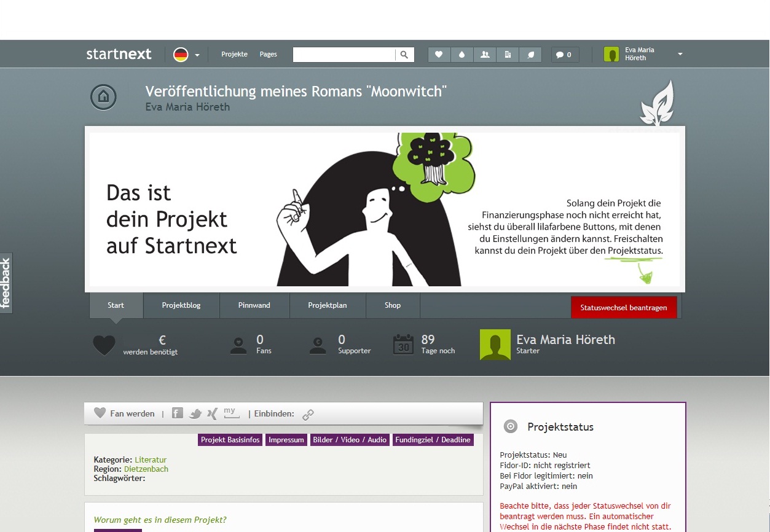Open Fundingziel / Deadline settings button

[x=433, y=440]
